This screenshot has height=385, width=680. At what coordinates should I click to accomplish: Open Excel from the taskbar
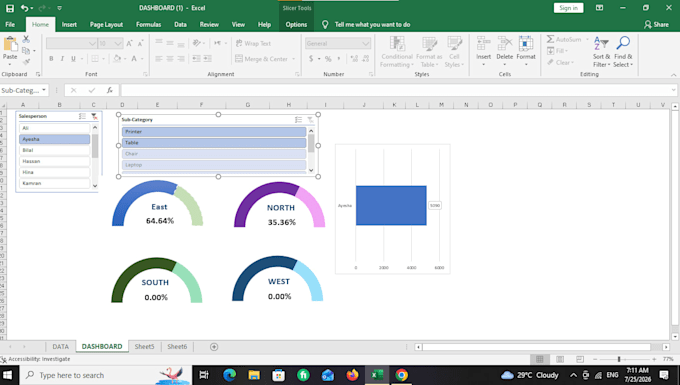click(377, 375)
